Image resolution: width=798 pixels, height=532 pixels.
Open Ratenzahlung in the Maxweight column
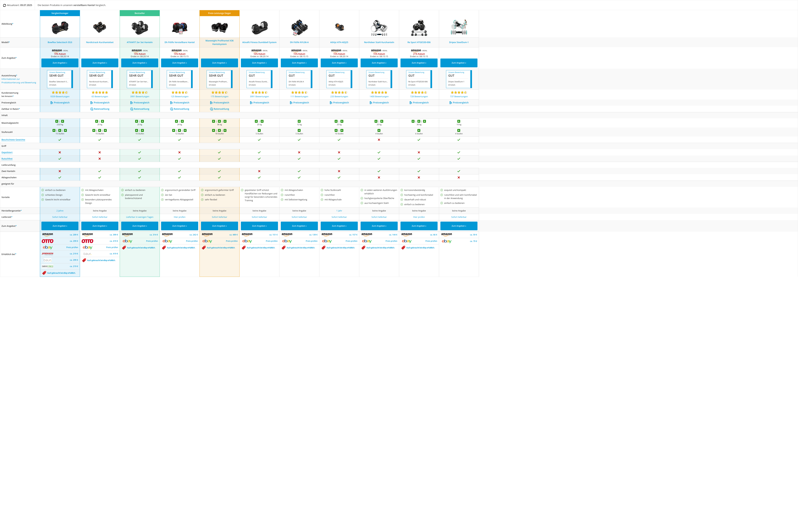click(x=219, y=109)
